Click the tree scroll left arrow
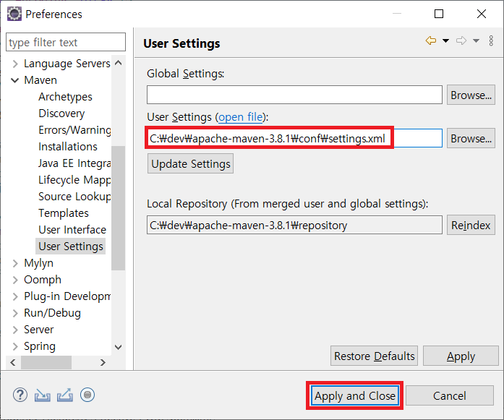Viewport: 504px width, 420px height. click(13, 362)
